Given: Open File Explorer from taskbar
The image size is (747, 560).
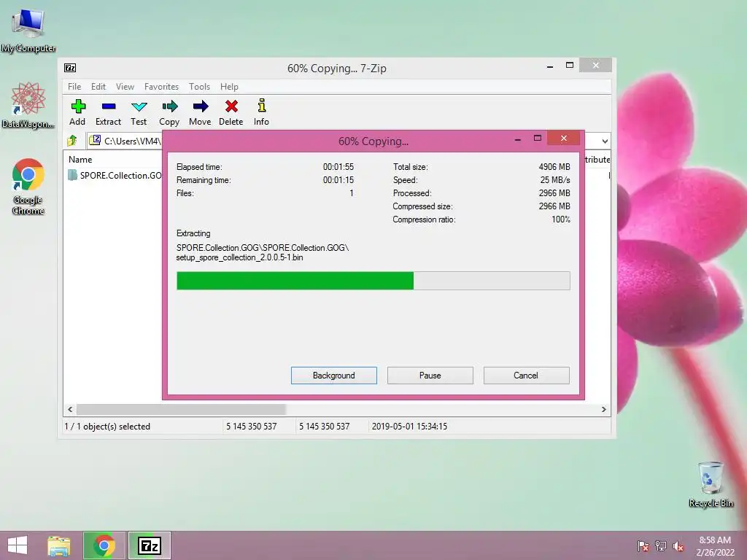Looking at the screenshot, I should coord(58,545).
